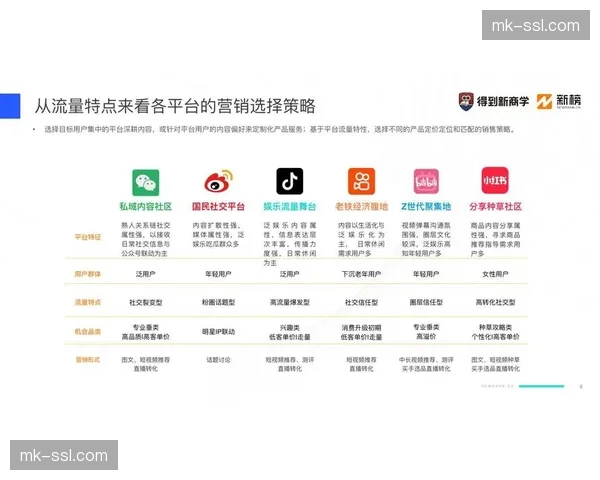The image size is (600, 480).
Task: Select the cell 粉圈话题型
Action: coord(218,302)
